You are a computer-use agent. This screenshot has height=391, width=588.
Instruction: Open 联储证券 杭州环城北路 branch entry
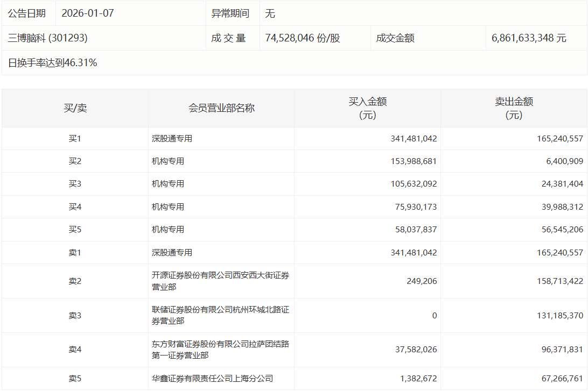coord(220,315)
